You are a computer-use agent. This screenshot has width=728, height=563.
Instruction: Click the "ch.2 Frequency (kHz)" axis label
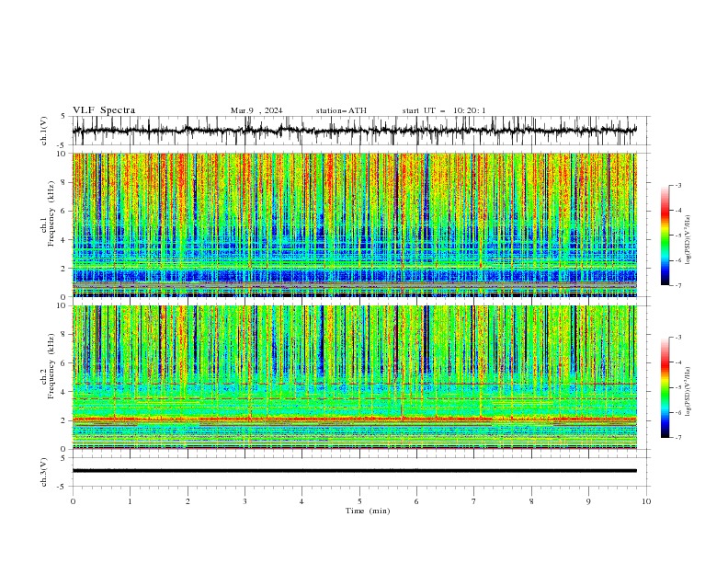pyautogui.click(x=48, y=366)
